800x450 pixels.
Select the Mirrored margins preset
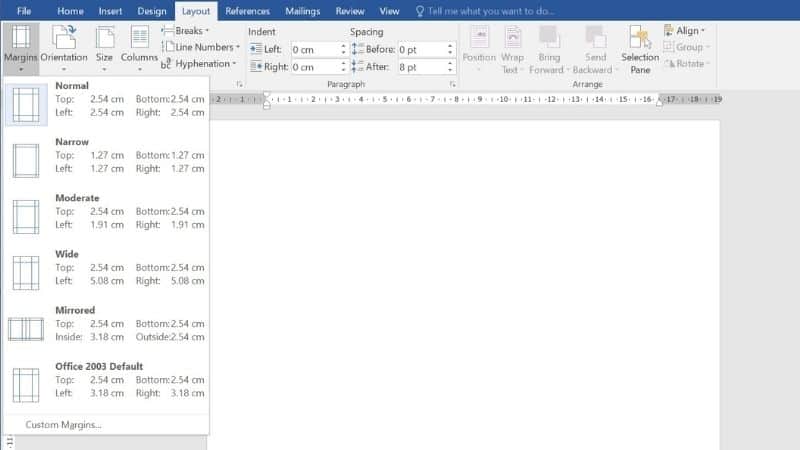pos(106,328)
